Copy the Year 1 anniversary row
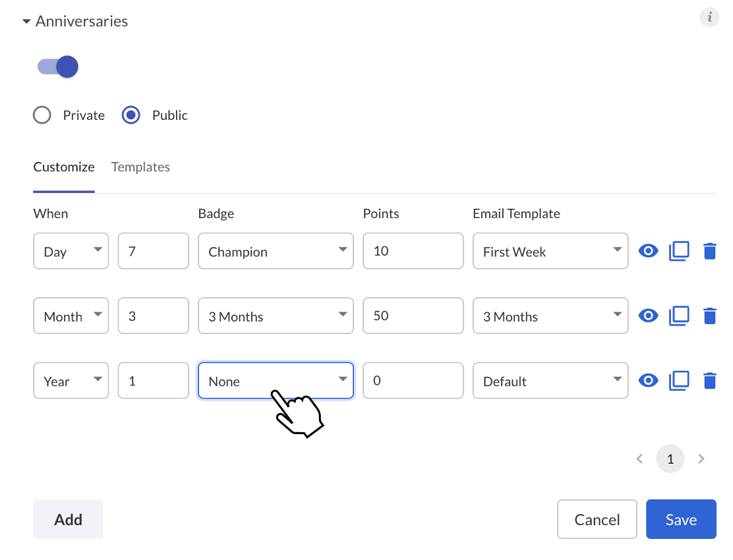Viewport: 733px width, 560px height. tap(679, 381)
